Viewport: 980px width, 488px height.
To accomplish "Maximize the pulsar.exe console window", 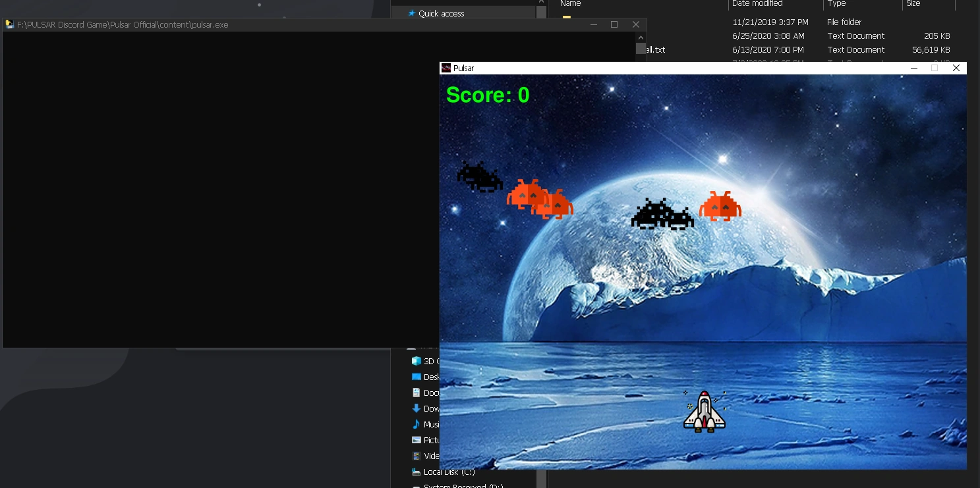I will click(x=614, y=24).
